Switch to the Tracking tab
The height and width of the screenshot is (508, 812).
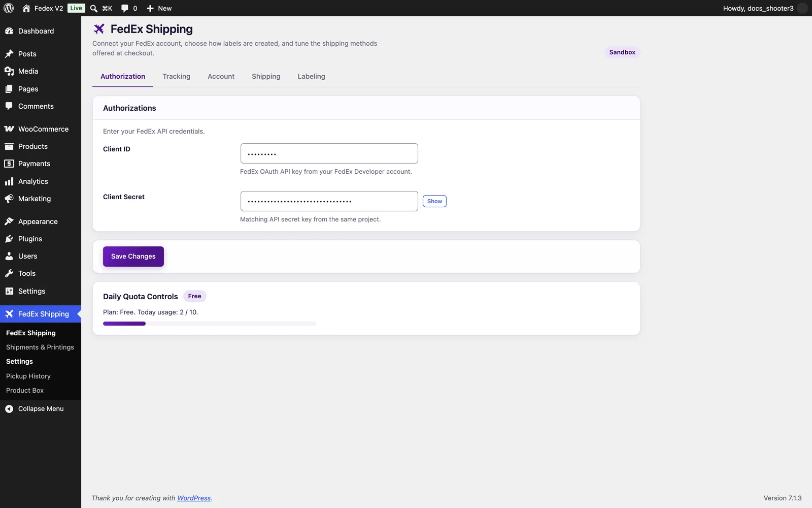tap(177, 76)
